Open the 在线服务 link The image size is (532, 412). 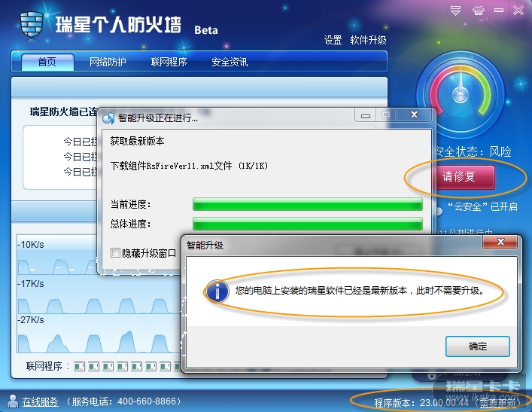[40, 401]
